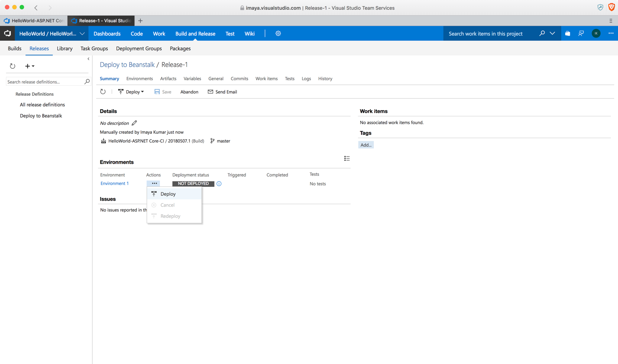618x364 pixels.
Task: Open the Task Groups hub
Action: tap(94, 49)
